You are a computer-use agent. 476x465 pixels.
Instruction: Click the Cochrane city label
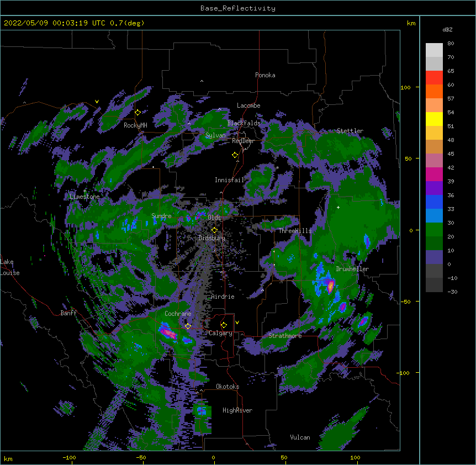(178, 314)
